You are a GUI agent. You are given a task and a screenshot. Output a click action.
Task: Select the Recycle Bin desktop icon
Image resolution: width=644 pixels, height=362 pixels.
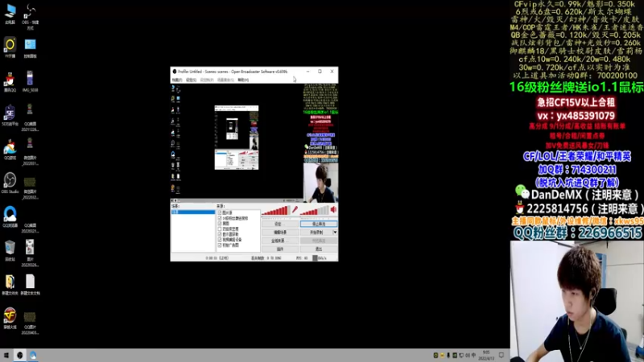tap(10, 251)
